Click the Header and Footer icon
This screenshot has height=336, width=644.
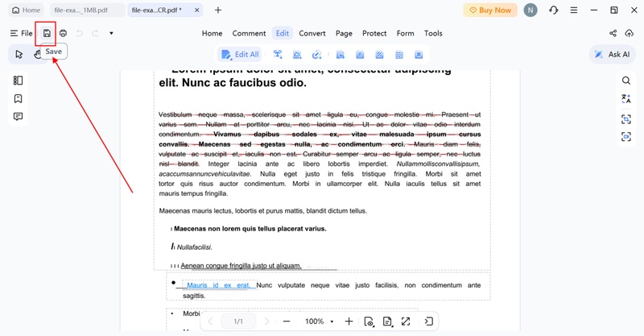click(x=399, y=54)
